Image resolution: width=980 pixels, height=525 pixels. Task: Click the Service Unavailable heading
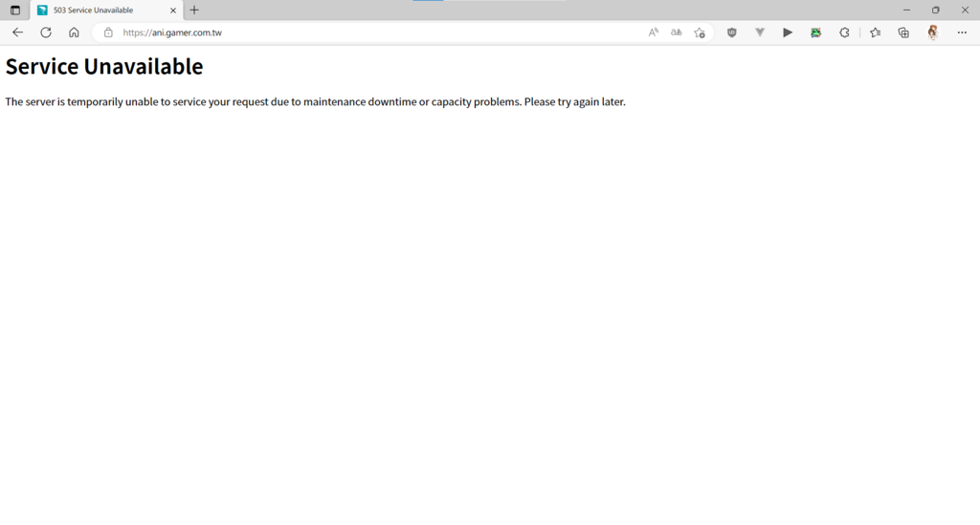click(104, 66)
